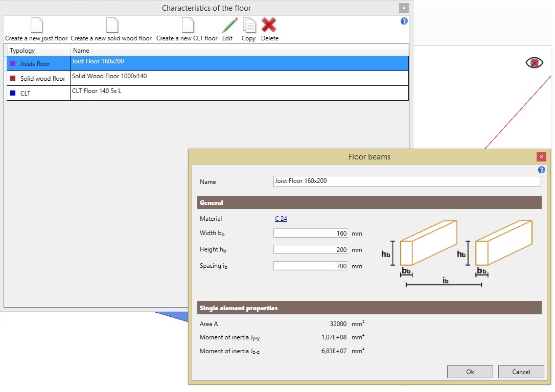555x392 pixels.
Task: Close the Characteristics of the floor window
Action: click(x=404, y=8)
